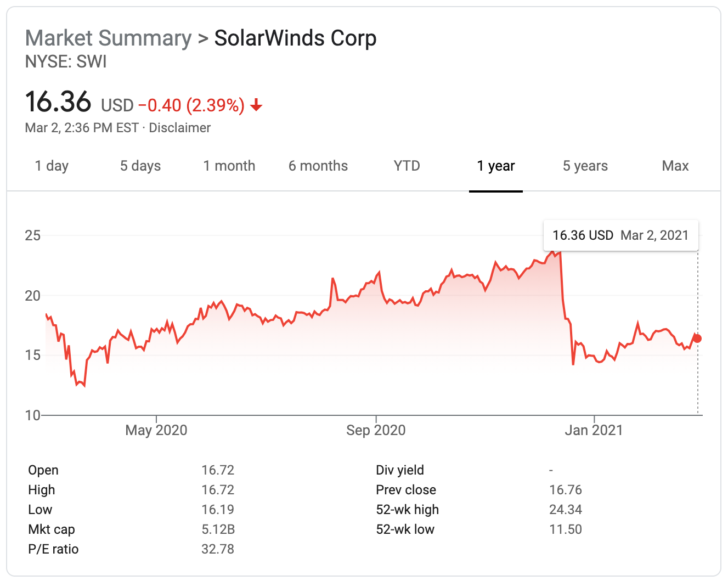Show the 1 month chart
Viewport: 728px width, 581px height.
pyautogui.click(x=229, y=166)
